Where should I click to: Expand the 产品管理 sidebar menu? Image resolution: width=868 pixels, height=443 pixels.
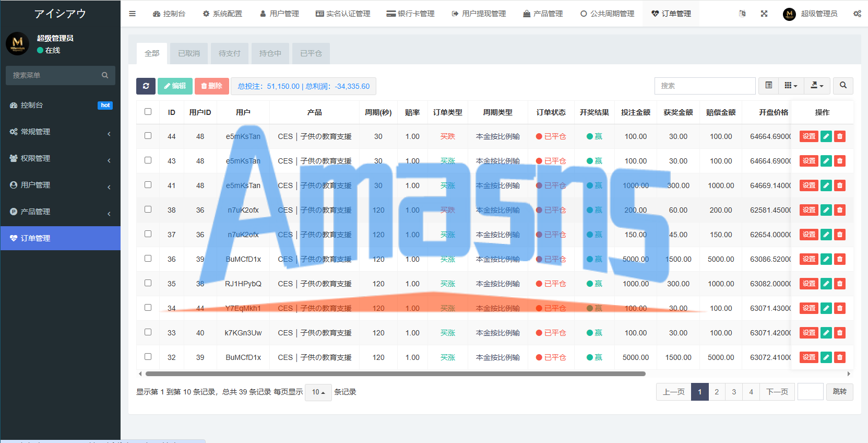point(61,212)
